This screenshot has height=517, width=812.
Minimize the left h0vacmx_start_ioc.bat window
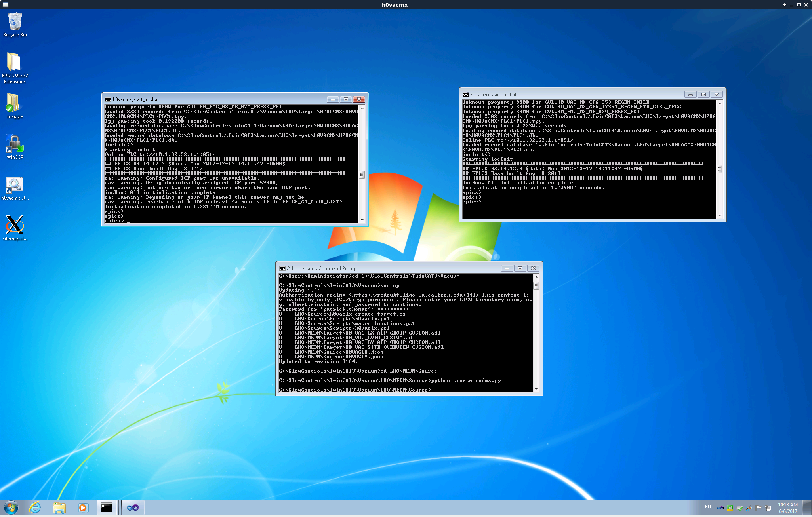[333, 99]
